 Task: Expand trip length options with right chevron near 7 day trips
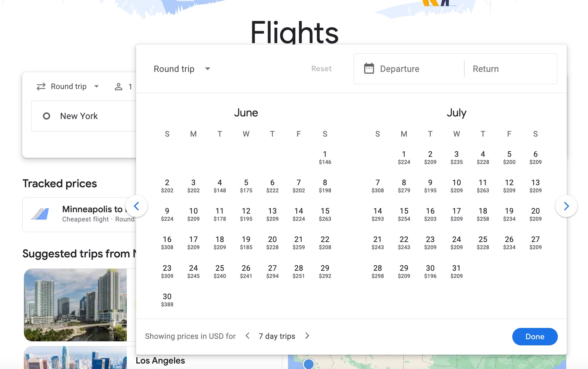tap(307, 336)
